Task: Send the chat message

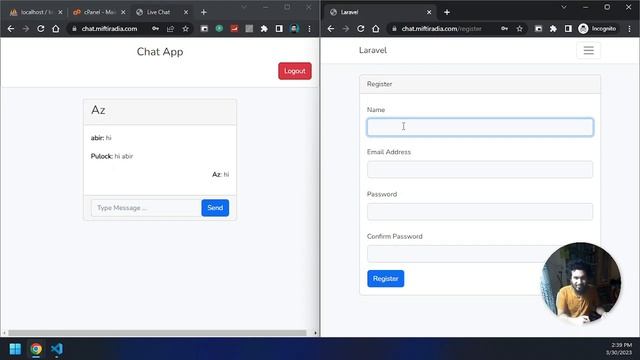Action: click(x=215, y=208)
